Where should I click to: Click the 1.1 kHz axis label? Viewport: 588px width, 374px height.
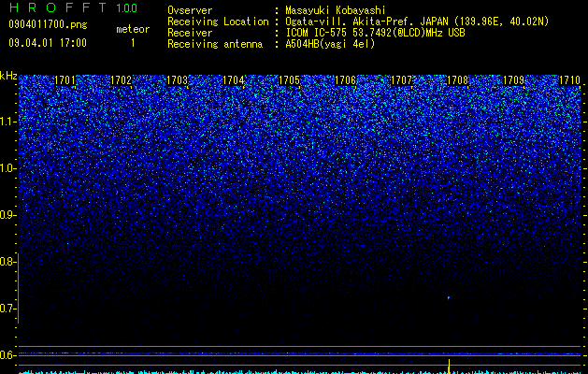click(8, 122)
